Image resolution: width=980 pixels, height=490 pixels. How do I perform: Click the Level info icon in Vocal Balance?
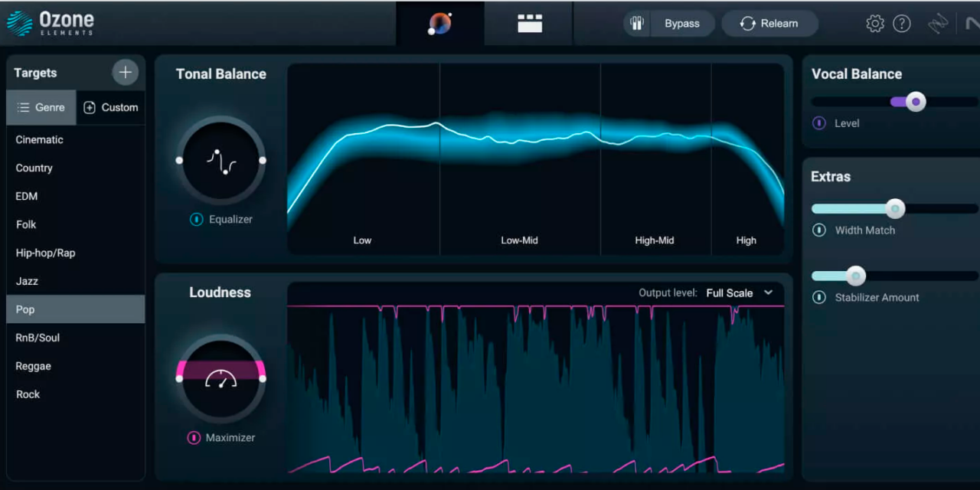[818, 122]
